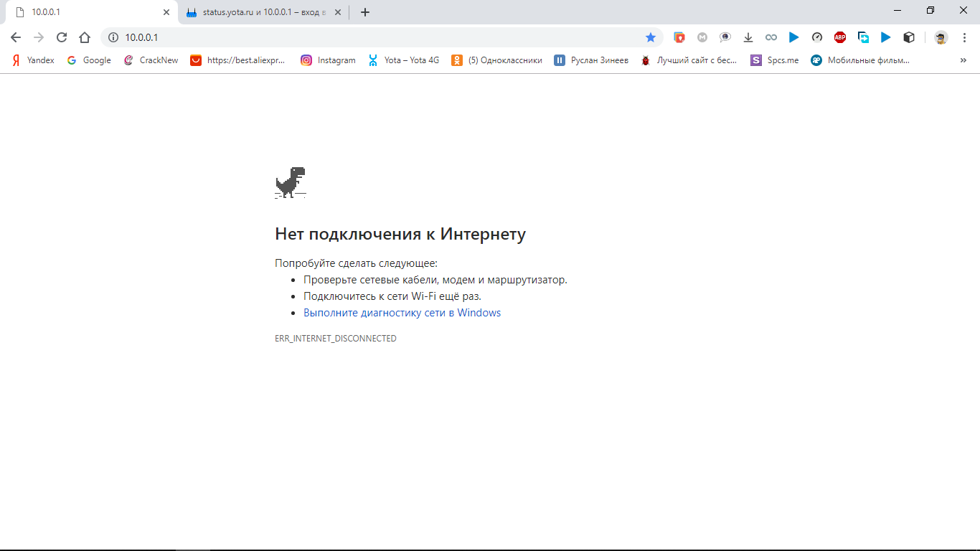This screenshot has width=980, height=551.
Task: Reload the 10.0.0.1 page
Action: 62,37
